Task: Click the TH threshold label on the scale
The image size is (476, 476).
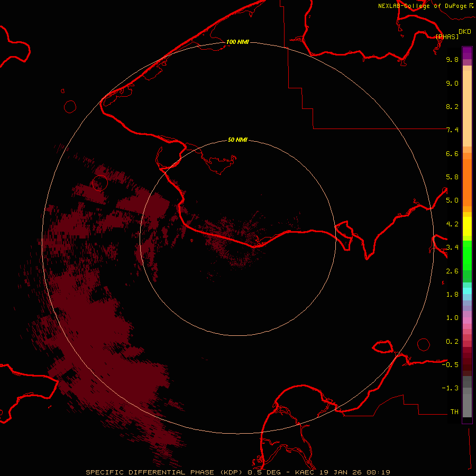Action: click(x=454, y=412)
